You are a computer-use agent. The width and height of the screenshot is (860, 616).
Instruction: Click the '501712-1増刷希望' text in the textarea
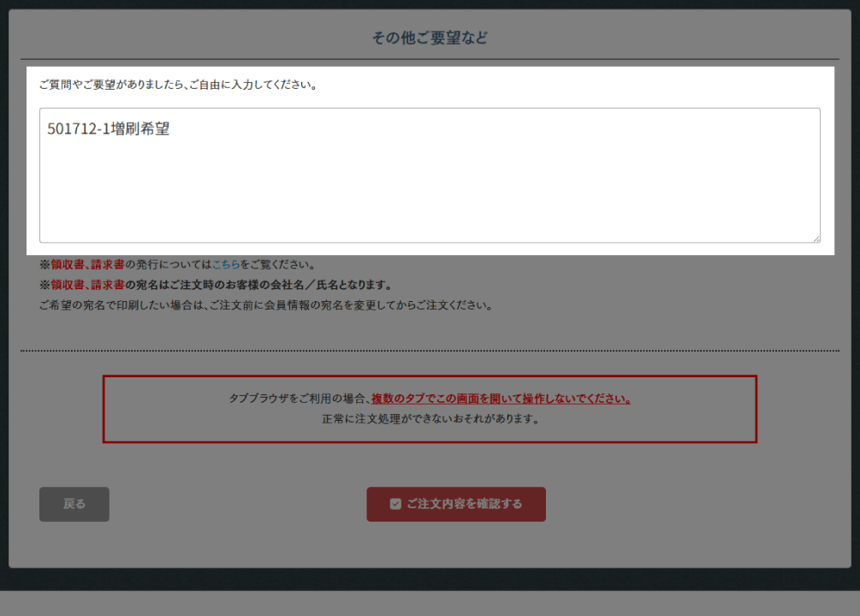click(109, 130)
